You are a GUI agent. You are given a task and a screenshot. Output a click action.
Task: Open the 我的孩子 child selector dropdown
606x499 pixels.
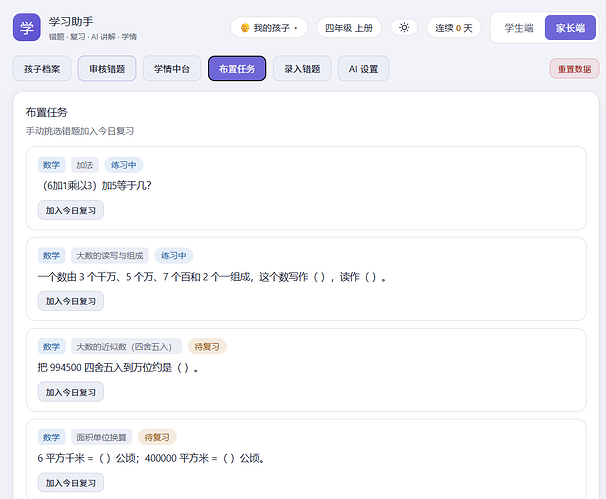click(269, 27)
